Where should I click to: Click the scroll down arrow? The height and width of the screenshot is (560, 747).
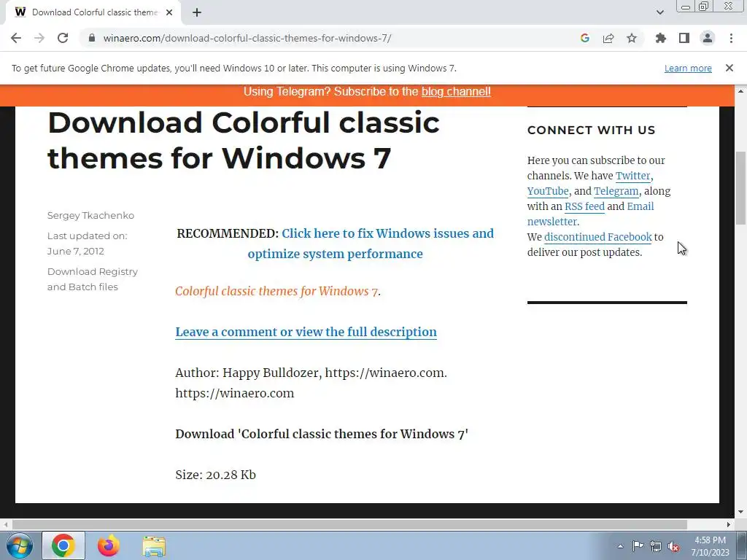[x=740, y=513]
